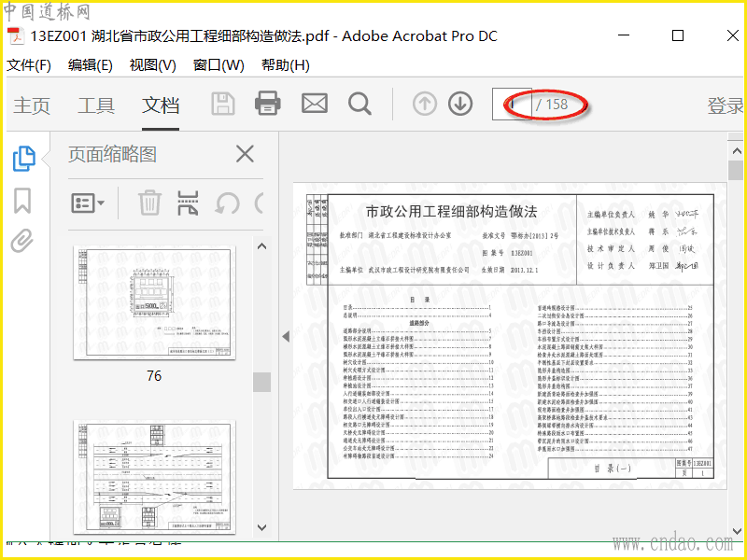Toggle the attachments paperclip panel
The image size is (747, 560).
pyautogui.click(x=22, y=241)
